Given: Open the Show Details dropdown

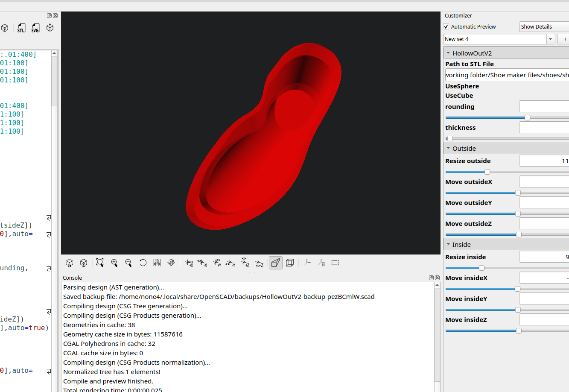Looking at the screenshot, I should 544,26.
